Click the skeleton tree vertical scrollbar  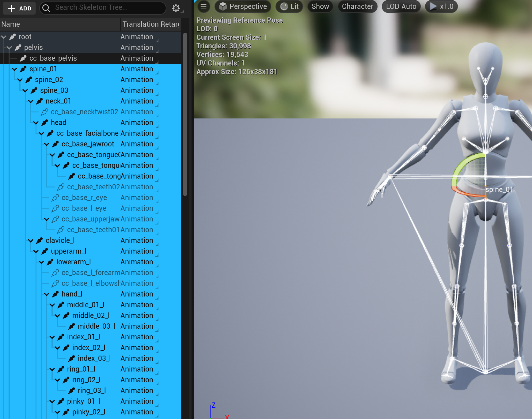tap(185, 114)
